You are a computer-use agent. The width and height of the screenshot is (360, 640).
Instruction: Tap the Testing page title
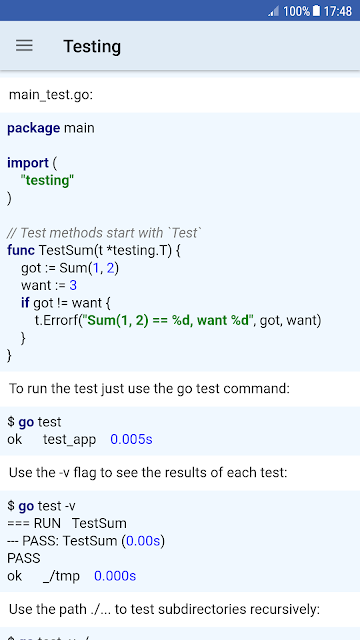click(92, 47)
